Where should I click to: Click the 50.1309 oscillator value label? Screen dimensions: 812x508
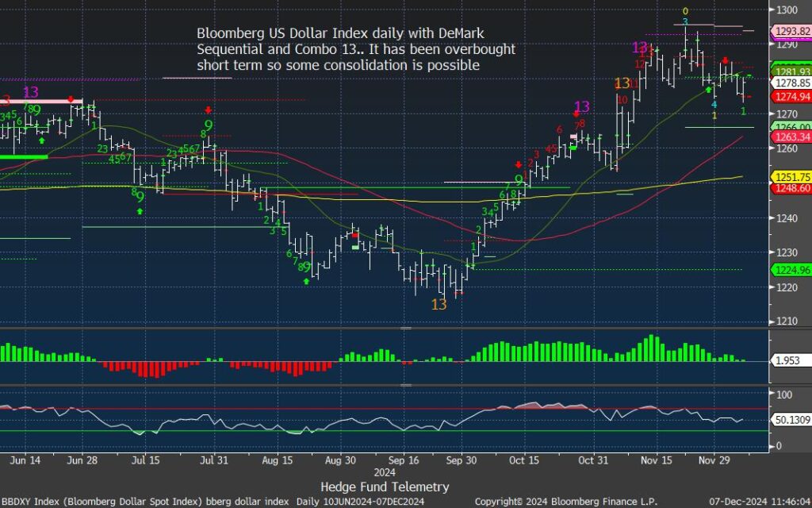click(x=792, y=420)
